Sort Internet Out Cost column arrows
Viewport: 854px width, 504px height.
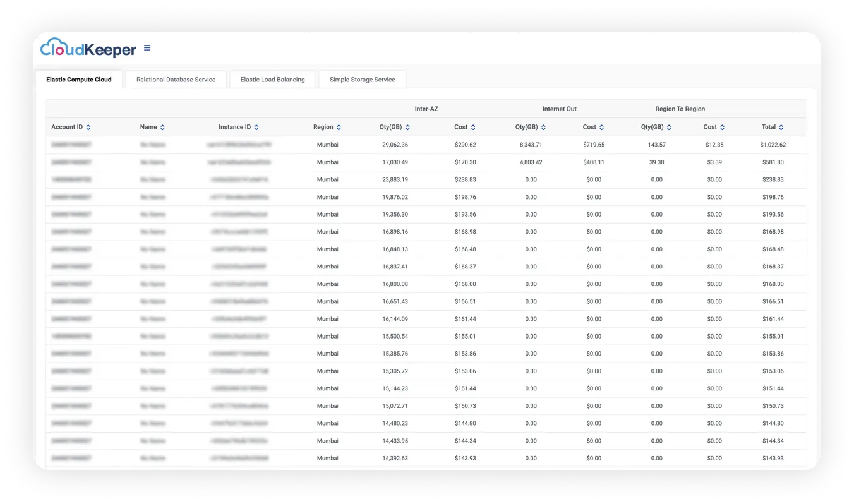(601, 128)
